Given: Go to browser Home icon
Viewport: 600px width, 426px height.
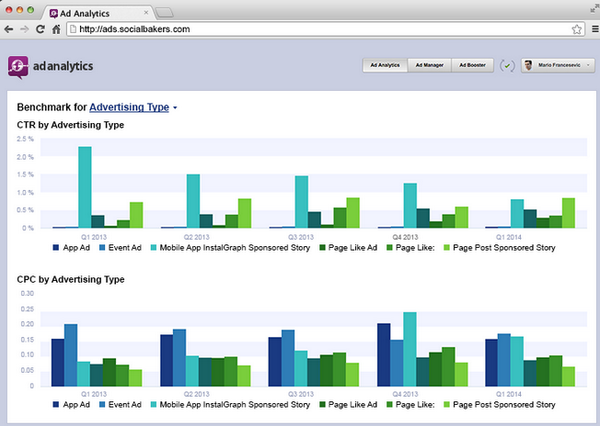Looking at the screenshot, I should 56,29.
